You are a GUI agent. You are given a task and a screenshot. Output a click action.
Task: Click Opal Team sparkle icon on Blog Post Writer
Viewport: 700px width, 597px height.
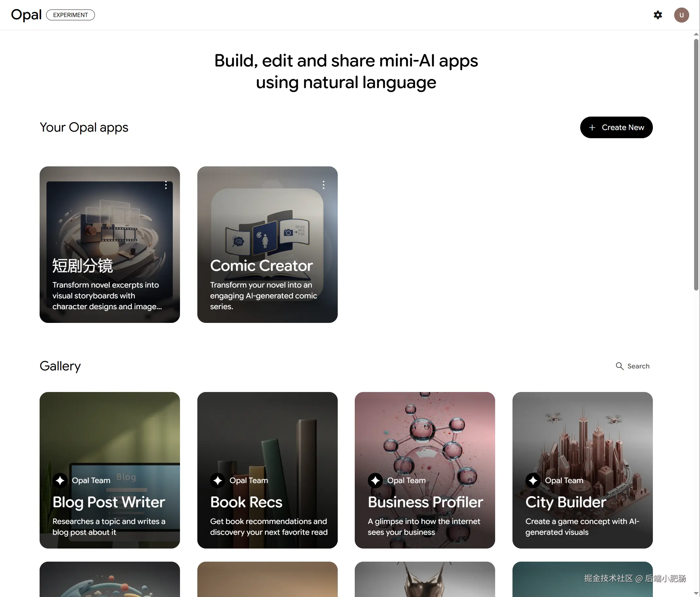point(60,480)
